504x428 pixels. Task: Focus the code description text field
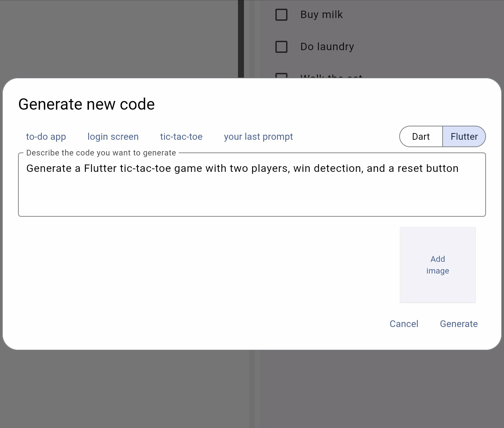[x=252, y=185]
